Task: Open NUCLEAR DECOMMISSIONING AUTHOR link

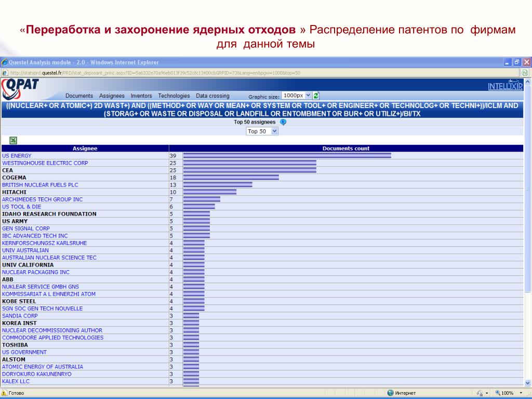Action: coord(52,330)
